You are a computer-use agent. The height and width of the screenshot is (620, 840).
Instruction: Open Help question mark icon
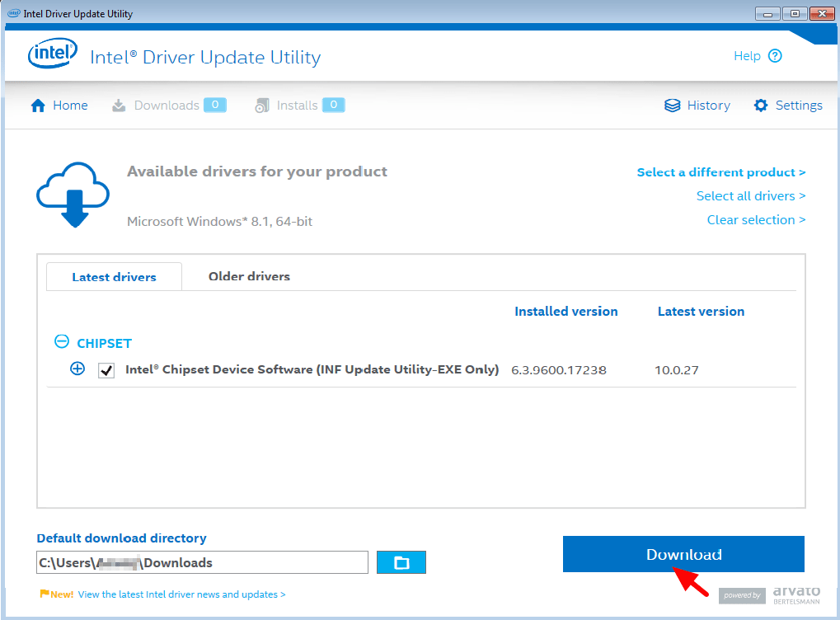click(775, 56)
